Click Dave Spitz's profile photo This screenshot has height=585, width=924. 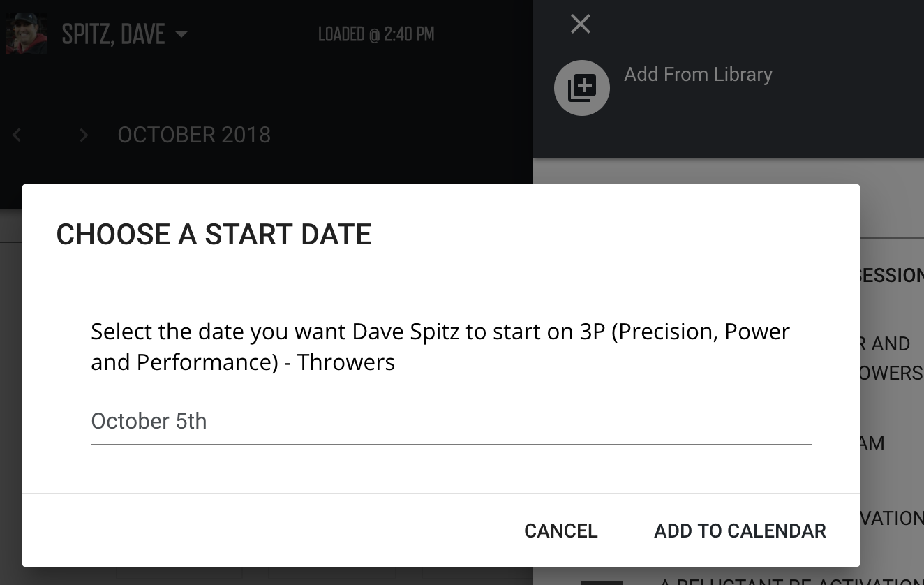[27, 33]
